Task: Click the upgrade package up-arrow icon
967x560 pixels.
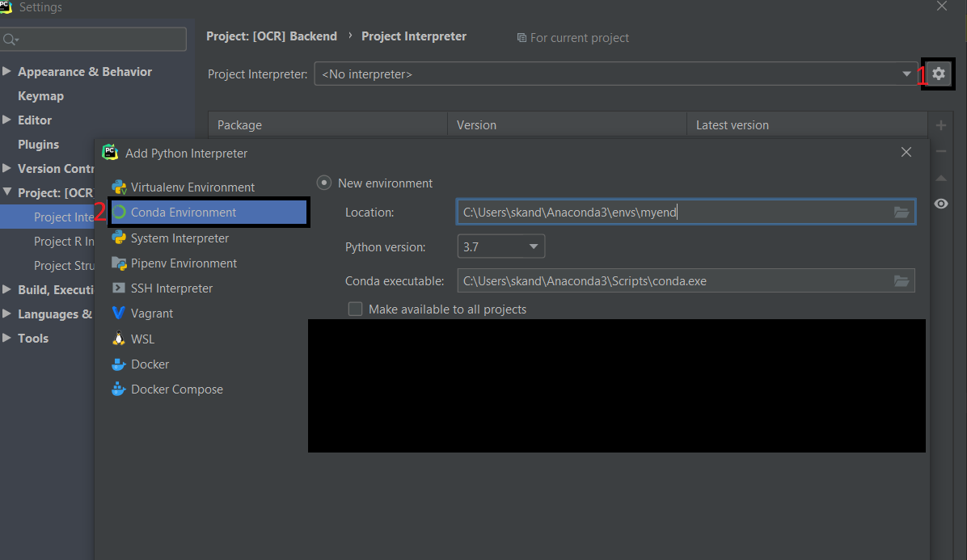Action: 941,178
